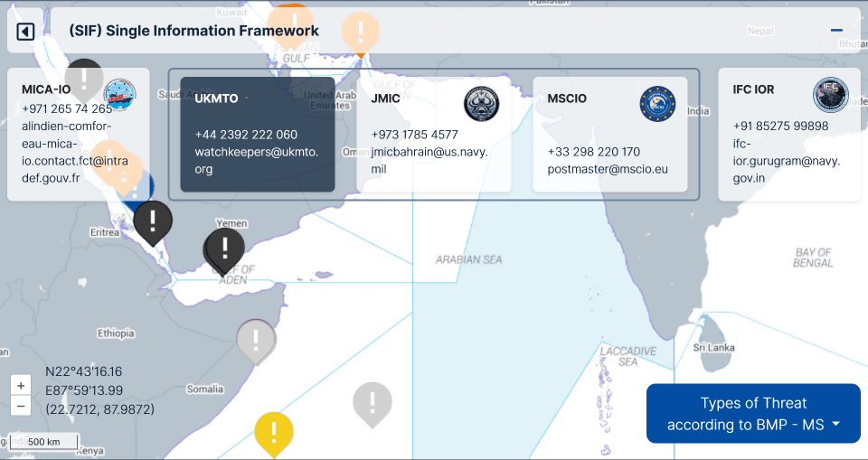
Task: Select the JMIC contact card
Action: (434, 134)
